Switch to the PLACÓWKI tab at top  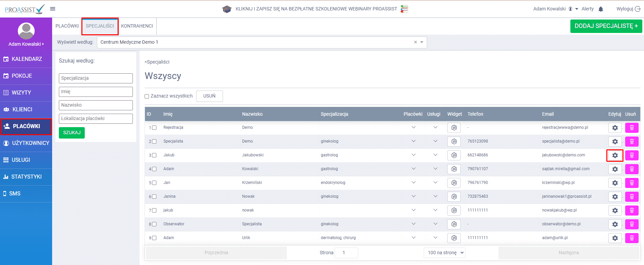67,26
